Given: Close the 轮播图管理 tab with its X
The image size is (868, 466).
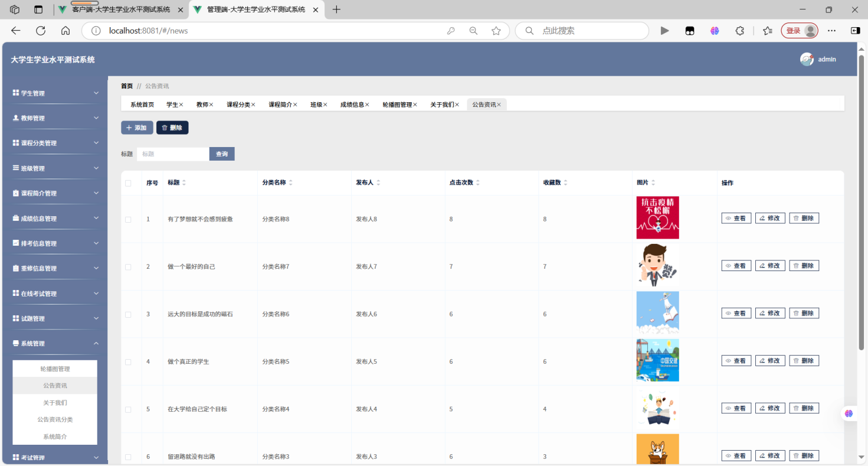Looking at the screenshot, I should tap(415, 105).
